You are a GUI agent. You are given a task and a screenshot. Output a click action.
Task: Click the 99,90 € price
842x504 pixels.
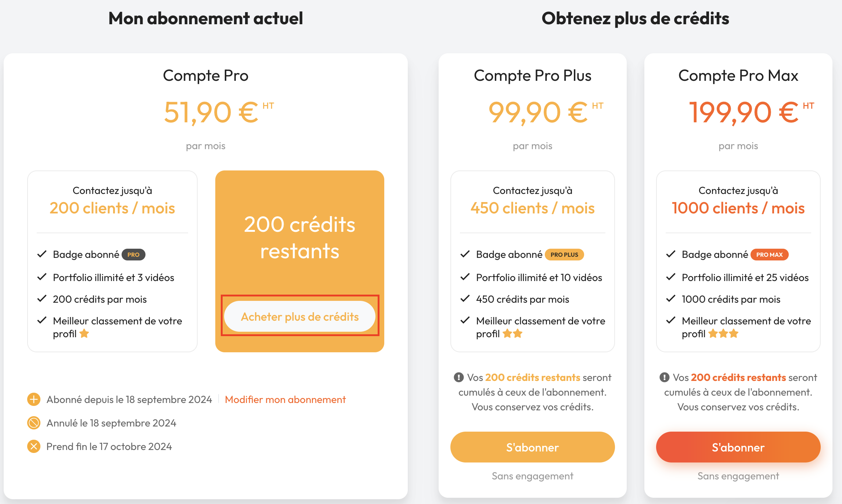538,112
